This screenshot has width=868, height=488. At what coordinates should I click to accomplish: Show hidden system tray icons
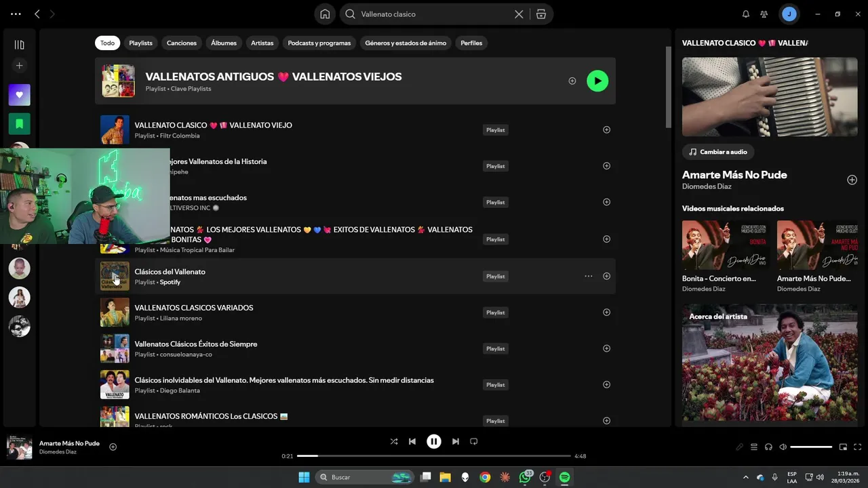point(746,477)
